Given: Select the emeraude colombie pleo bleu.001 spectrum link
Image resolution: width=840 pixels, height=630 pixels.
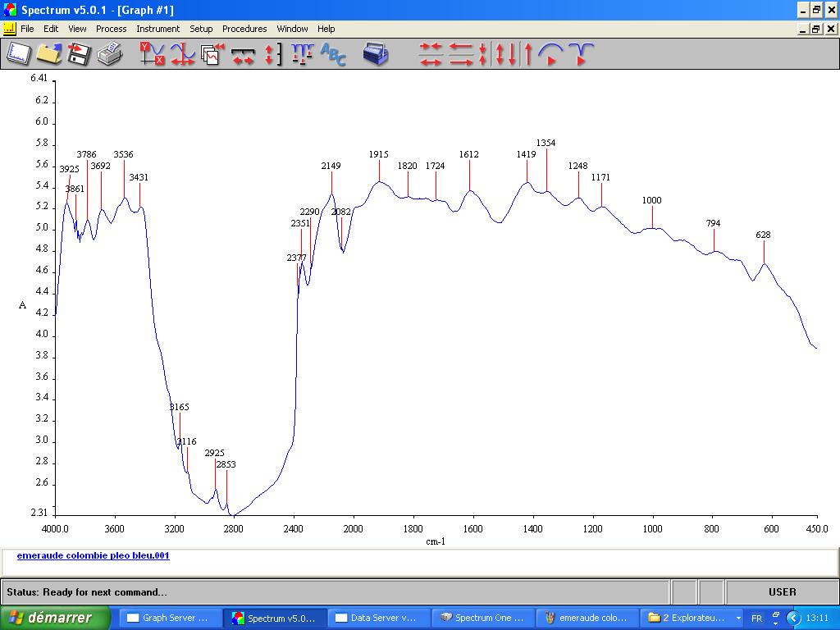Looking at the screenshot, I should [93, 555].
